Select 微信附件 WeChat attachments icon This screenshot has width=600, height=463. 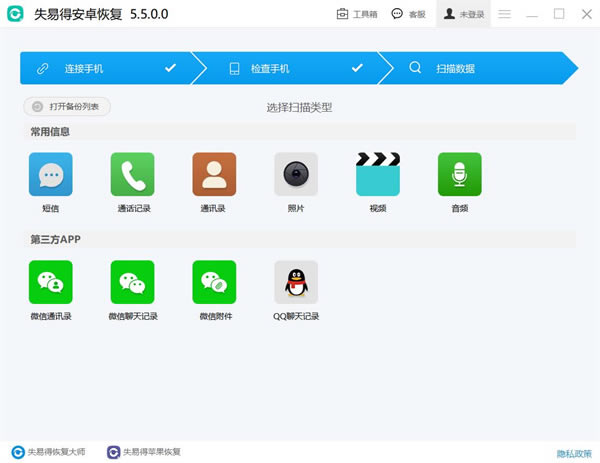tap(214, 282)
